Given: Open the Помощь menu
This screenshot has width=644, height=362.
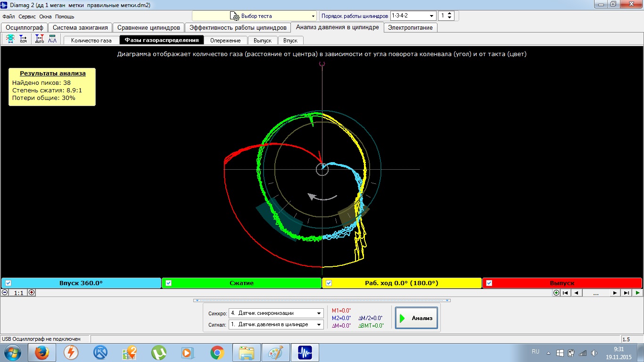Looking at the screenshot, I should (65, 16).
